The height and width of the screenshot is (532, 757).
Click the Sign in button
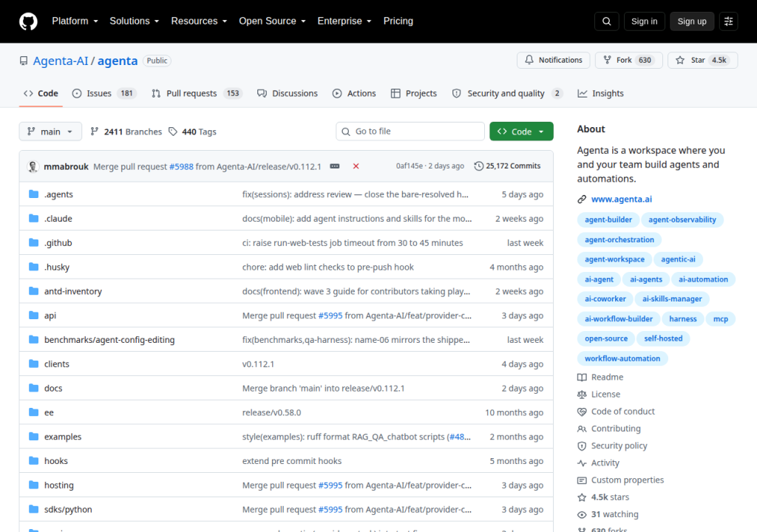pos(644,21)
